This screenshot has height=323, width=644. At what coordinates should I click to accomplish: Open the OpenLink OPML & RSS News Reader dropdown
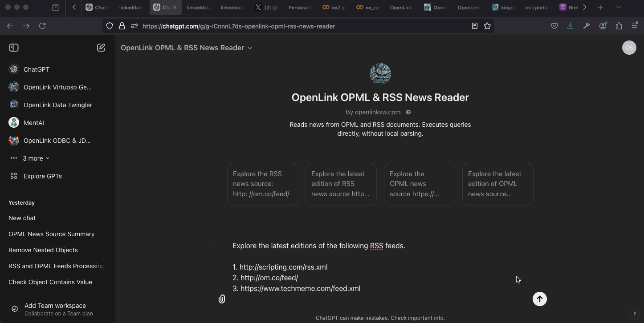[x=187, y=48]
